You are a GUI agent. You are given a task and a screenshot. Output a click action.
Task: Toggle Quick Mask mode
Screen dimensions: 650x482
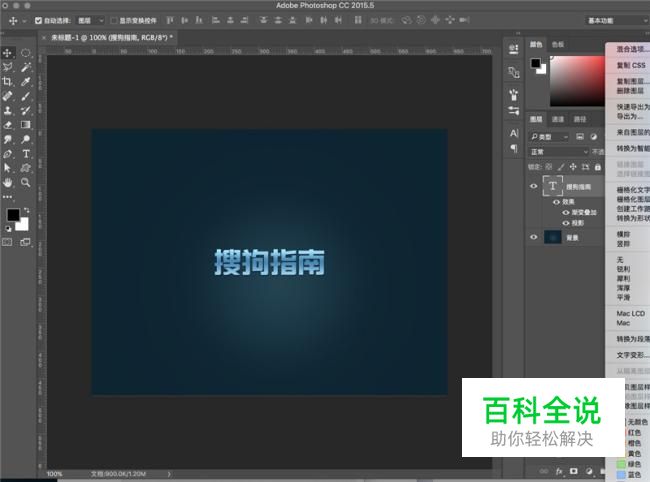point(7,242)
